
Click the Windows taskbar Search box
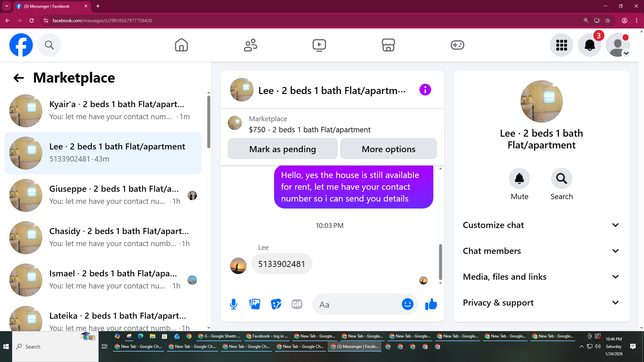[55, 347]
